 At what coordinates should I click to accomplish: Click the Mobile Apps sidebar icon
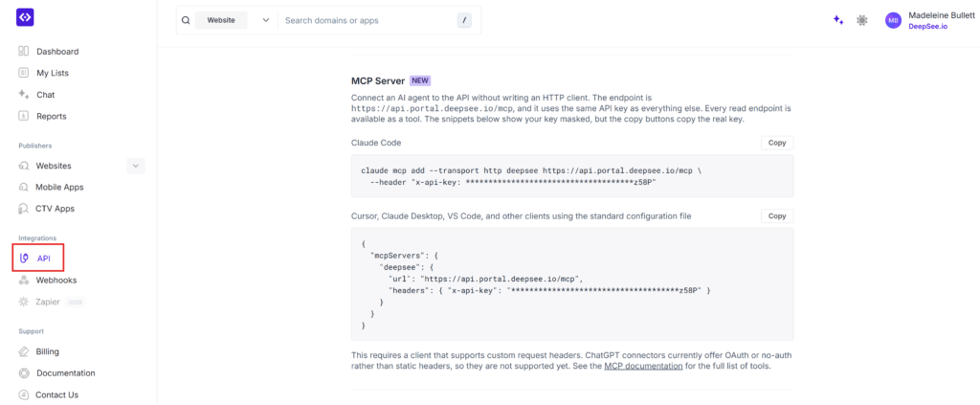click(x=24, y=187)
